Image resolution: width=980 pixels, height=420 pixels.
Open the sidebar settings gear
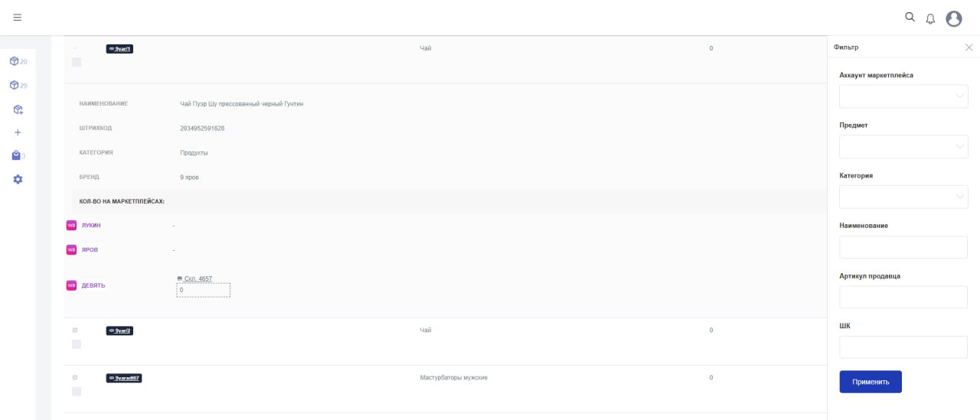[x=18, y=179]
